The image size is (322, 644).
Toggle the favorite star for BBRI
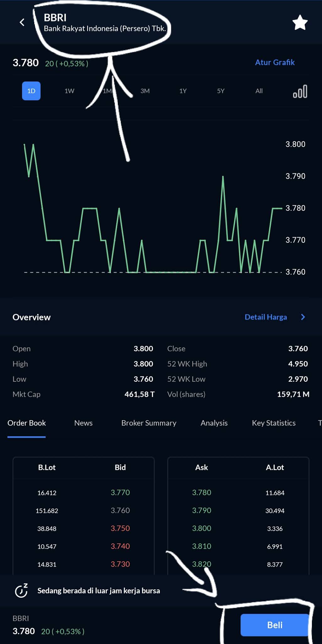coord(300,23)
